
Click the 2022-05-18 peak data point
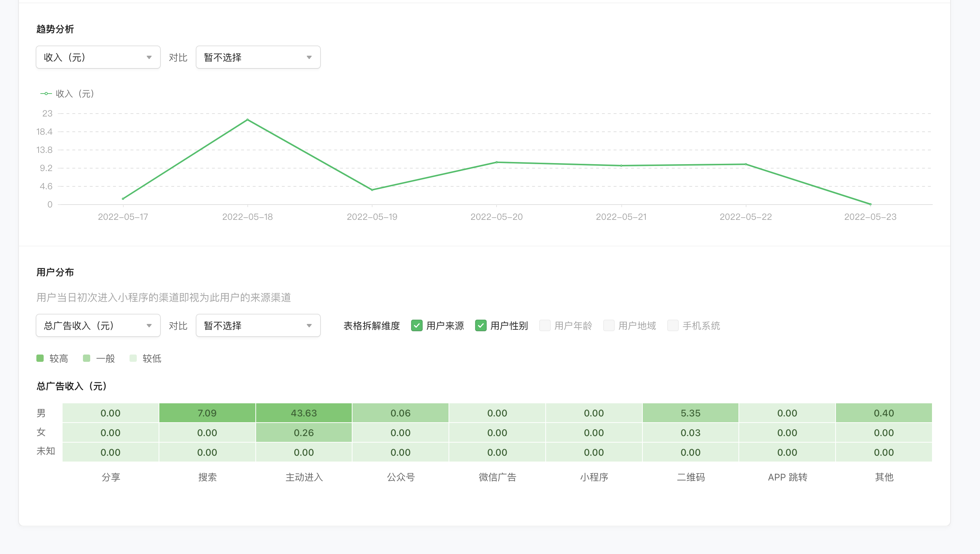[248, 120]
